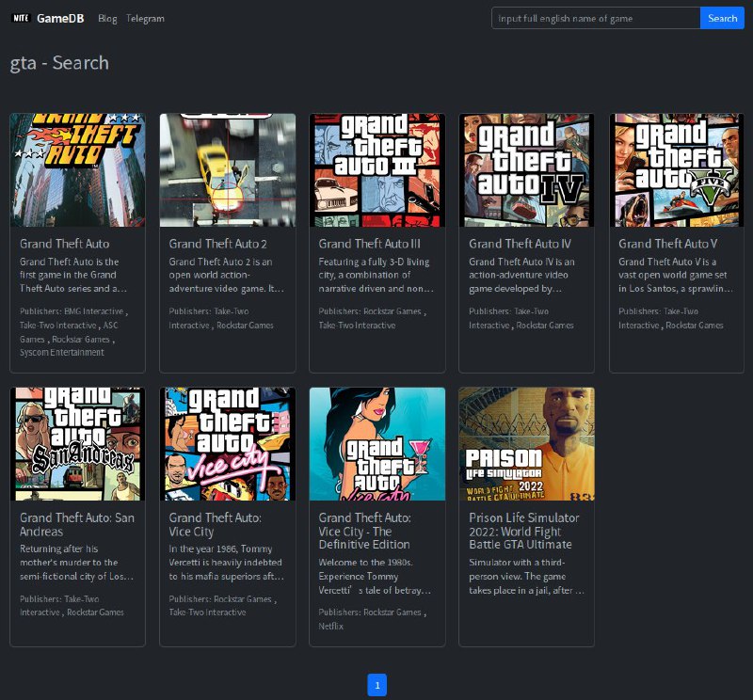
Task: Open the Telegram menu item
Action: 145,18
